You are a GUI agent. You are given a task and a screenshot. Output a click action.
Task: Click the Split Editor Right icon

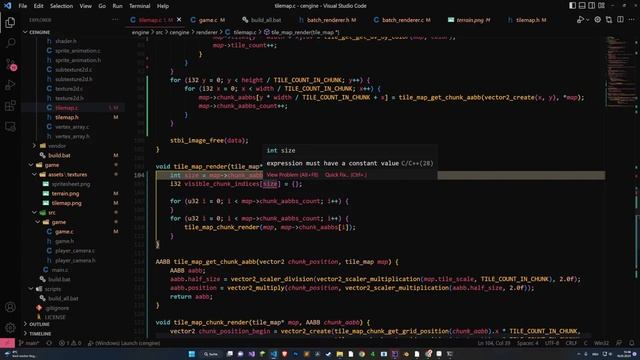pyautogui.click(x=620, y=20)
